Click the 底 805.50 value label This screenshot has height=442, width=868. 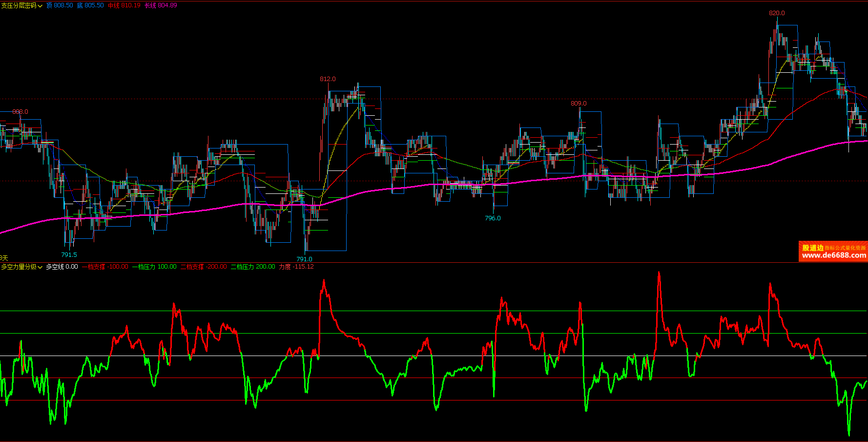tap(90, 5)
